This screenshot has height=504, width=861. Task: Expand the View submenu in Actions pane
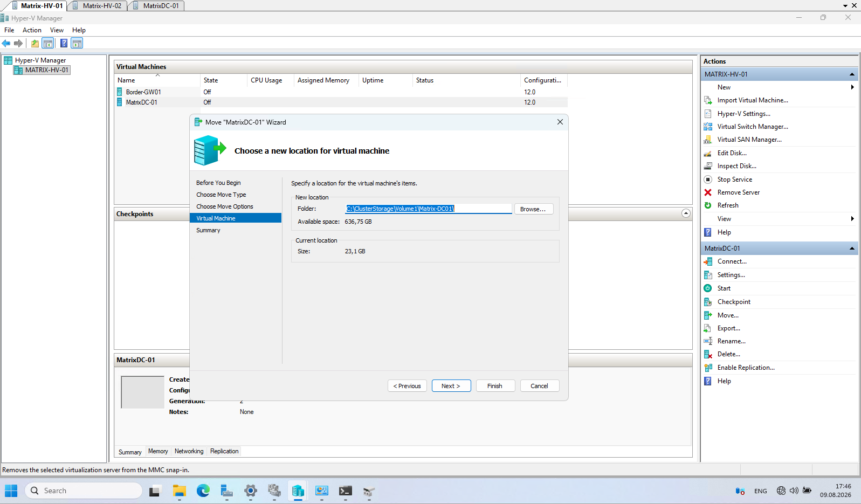[852, 219]
